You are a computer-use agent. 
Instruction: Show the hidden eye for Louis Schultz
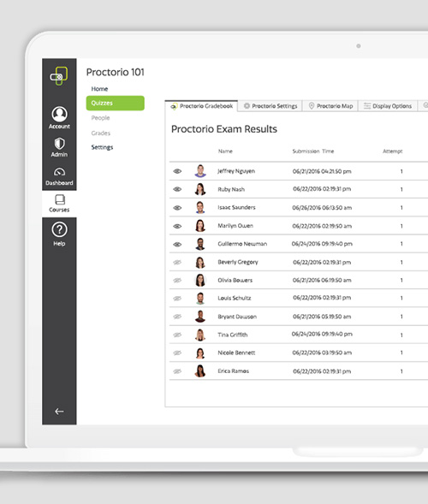[177, 299]
